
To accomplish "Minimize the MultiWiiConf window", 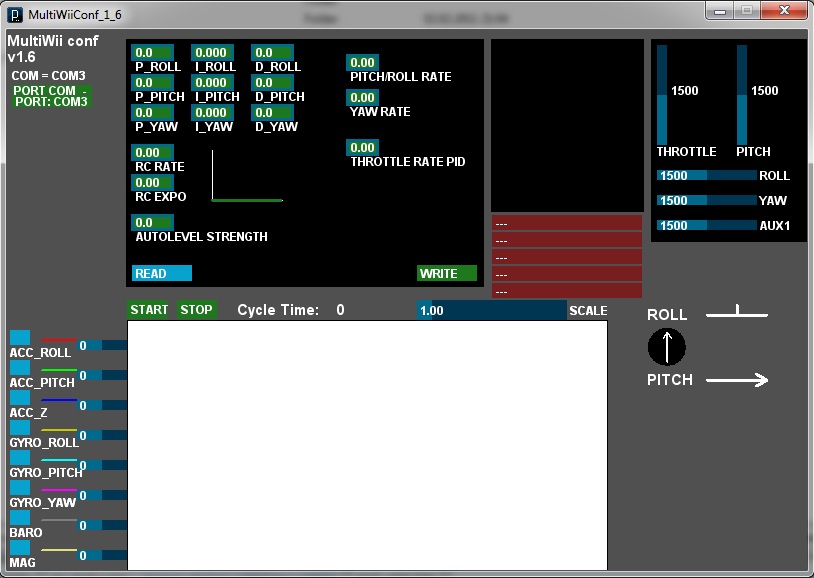I will 720,11.
